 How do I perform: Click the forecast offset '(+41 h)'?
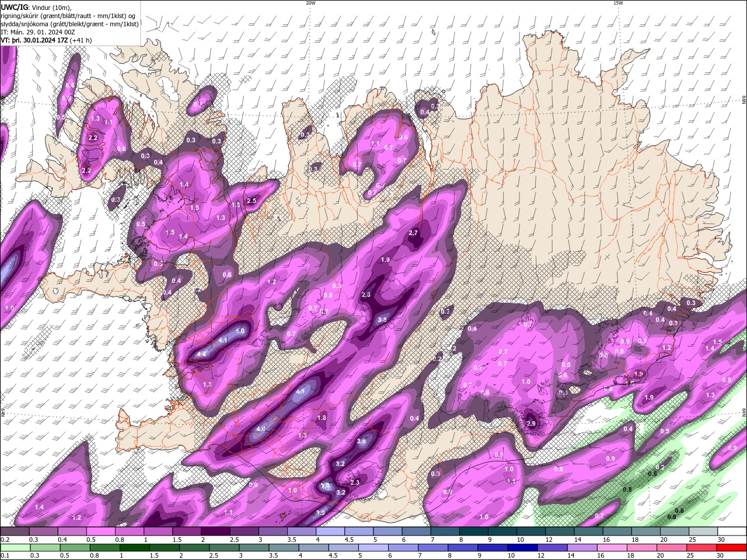[x=81, y=40]
